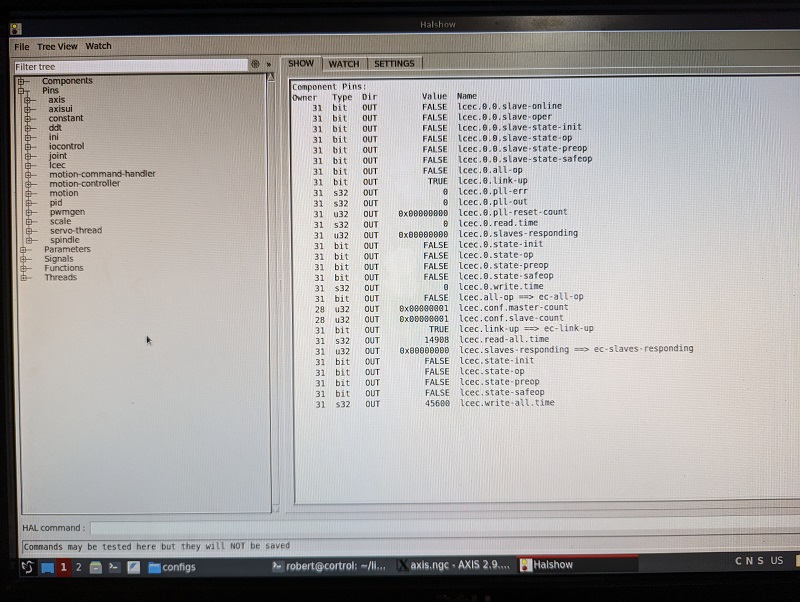The image size is (800, 602).
Task: Switch to robert@cortrol terminal window
Action: (329, 566)
